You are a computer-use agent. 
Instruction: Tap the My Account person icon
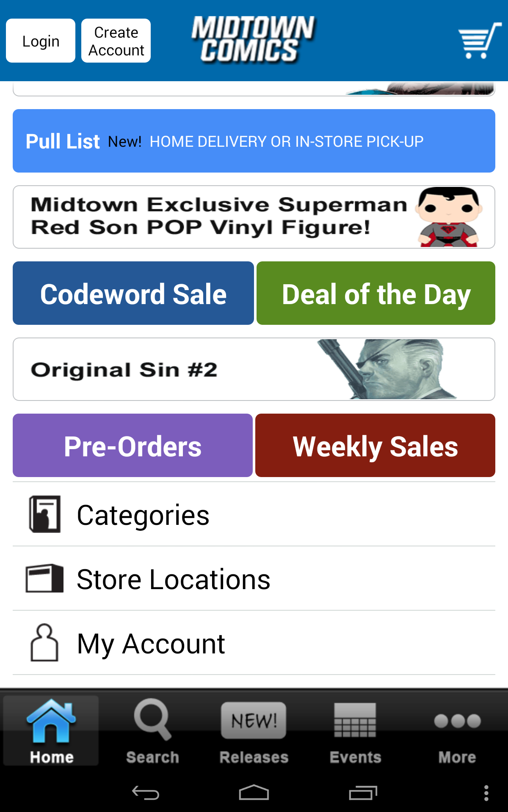tap(44, 643)
